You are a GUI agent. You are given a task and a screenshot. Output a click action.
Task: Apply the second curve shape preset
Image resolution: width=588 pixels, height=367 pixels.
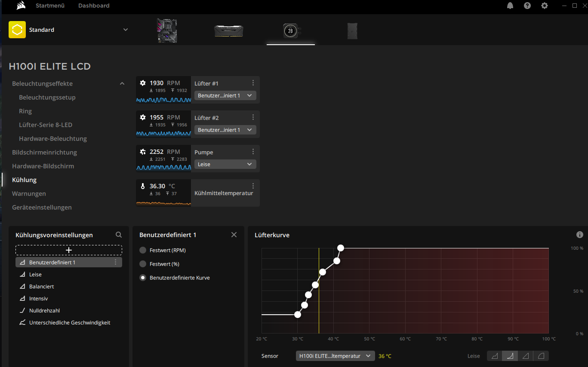coord(510,356)
